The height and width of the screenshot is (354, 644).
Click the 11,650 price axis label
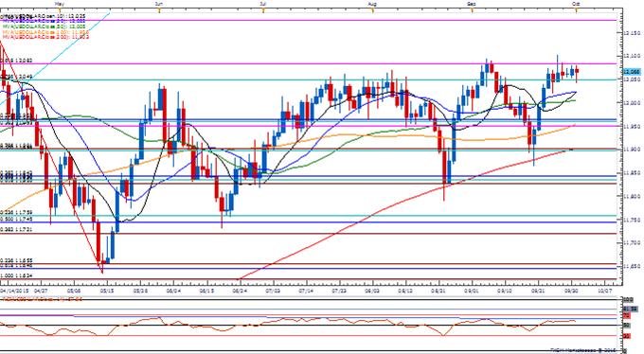pyautogui.click(x=633, y=267)
